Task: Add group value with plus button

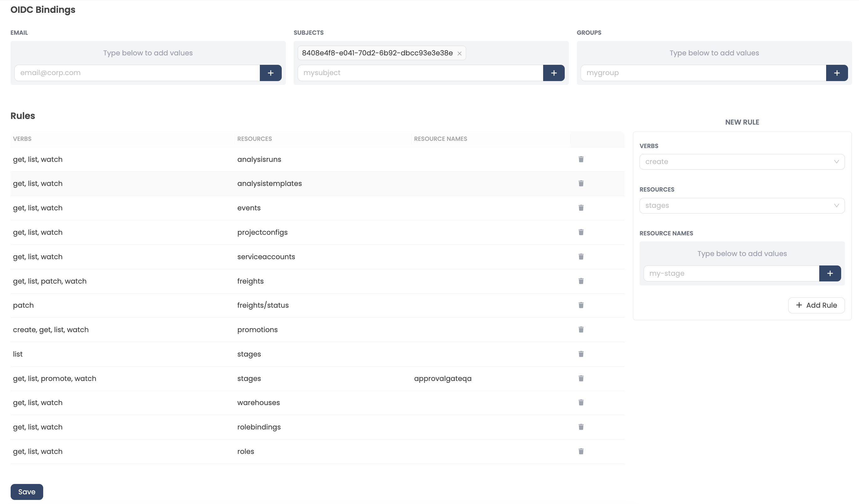Action: pos(836,73)
